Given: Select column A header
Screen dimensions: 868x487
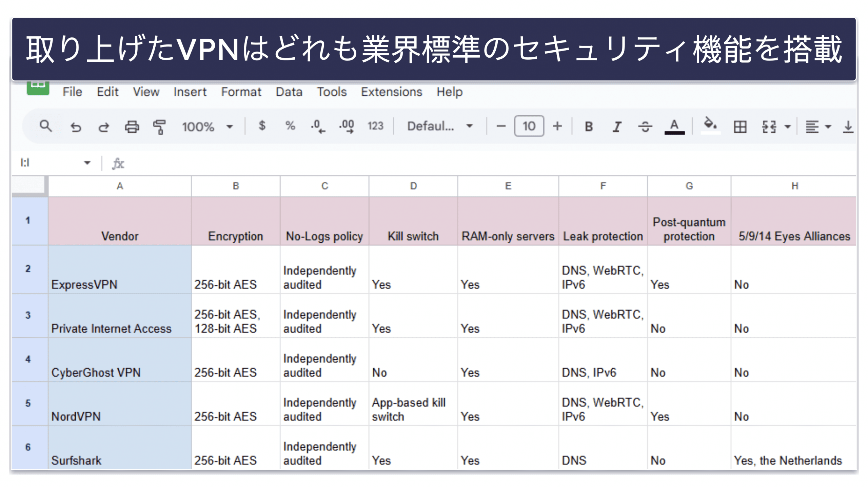Looking at the screenshot, I should coord(120,186).
